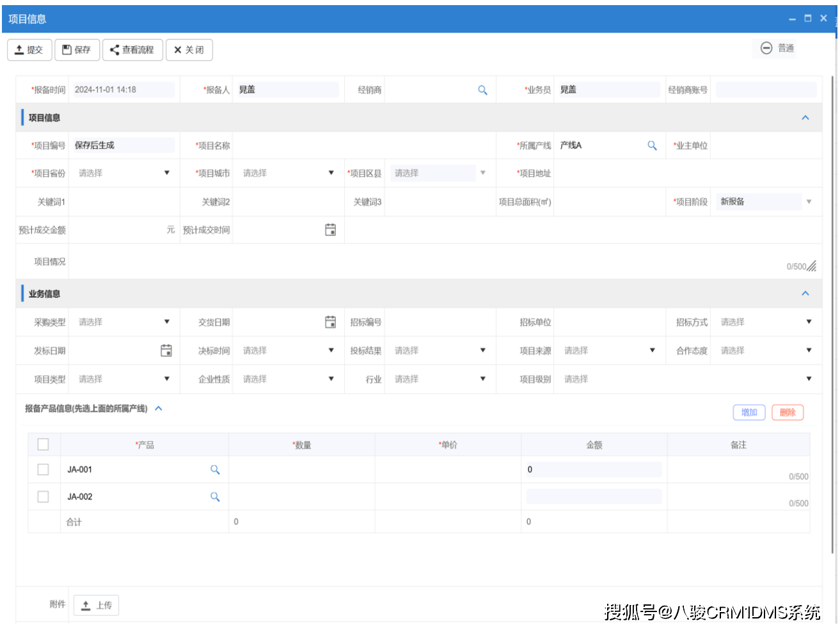Check the select-all checkbox in product header
This screenshot has height=630, width=840.
point(44,444)
